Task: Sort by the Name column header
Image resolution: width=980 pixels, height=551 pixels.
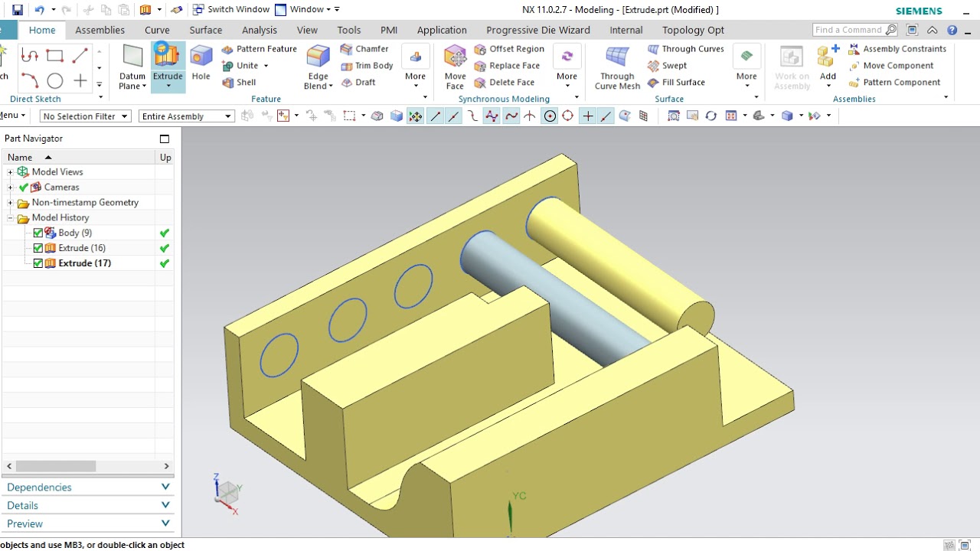Action: tap(78, 158)
